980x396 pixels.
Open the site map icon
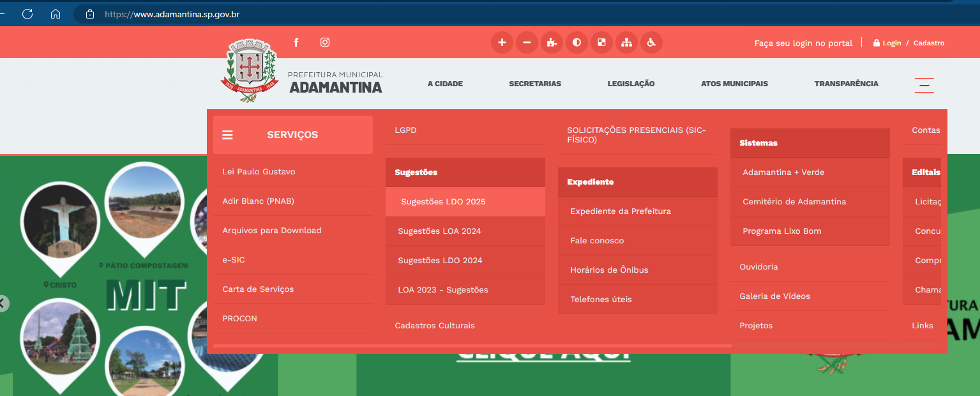point(626,43)
